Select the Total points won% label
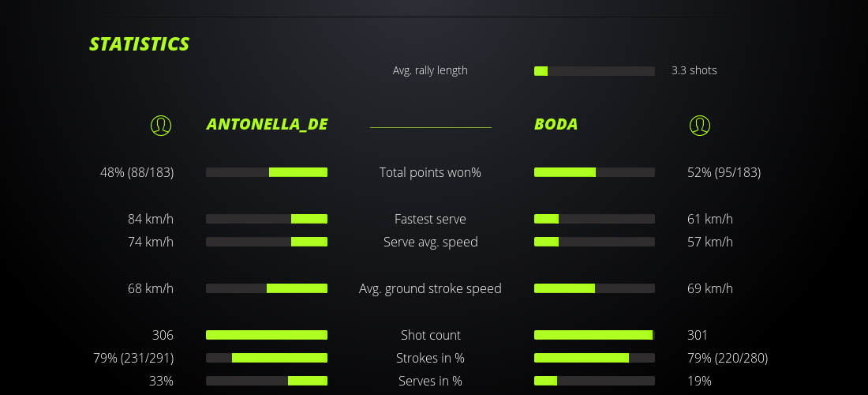868x395 pixels. 430,172
